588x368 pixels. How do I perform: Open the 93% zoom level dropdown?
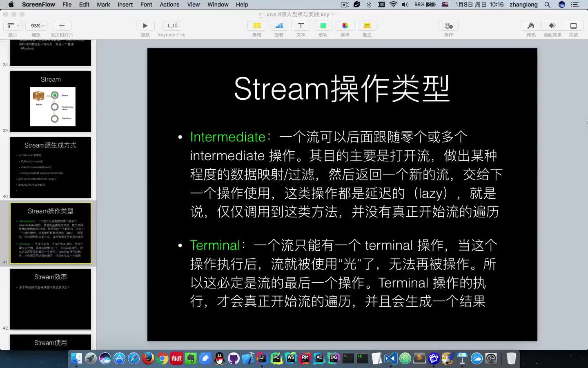click(x=36, y=26)
